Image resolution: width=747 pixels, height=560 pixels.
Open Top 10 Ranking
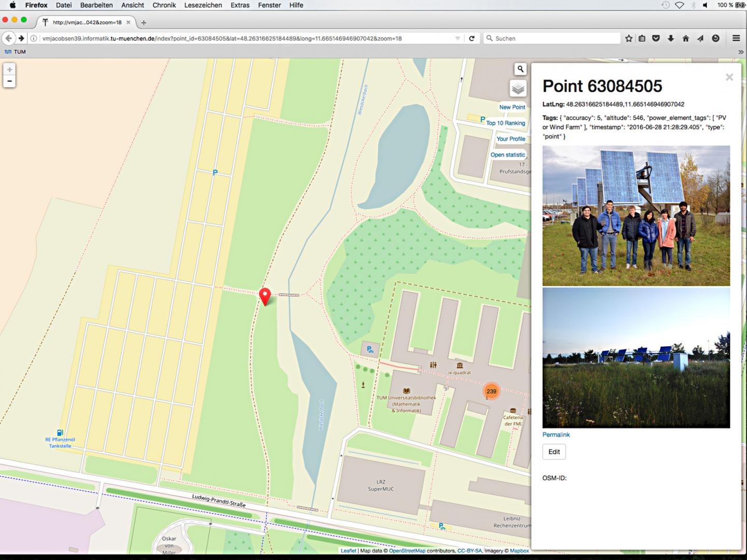pos(506,123)
